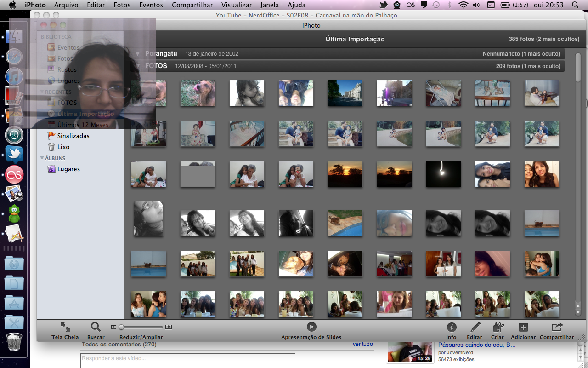This screenshot has height=368, width=588.
Task: Click the scrollbar down arrow
Action: [x=578, y=313]
